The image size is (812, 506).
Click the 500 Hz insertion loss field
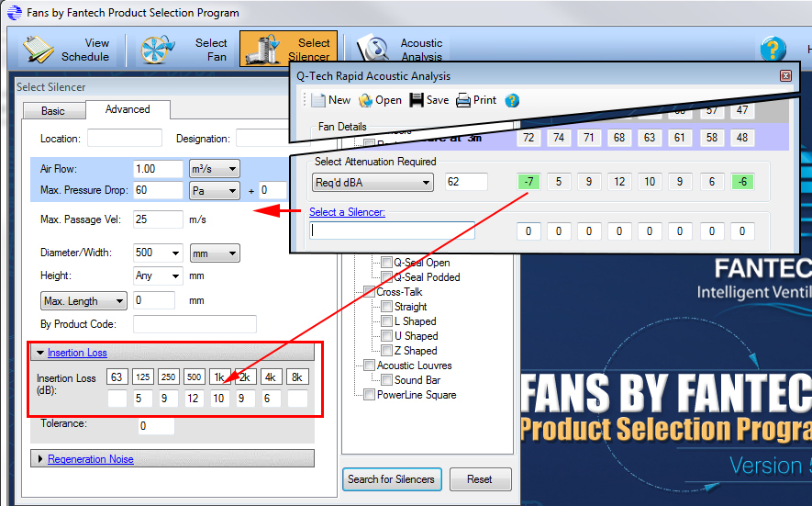tap(195, 399)
